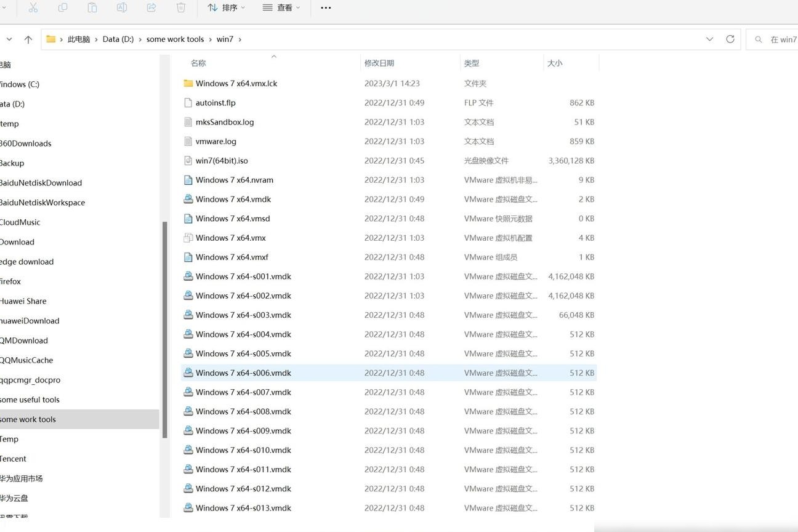The image size is (798, 532).
Task: Click the Delete trash icon in toolbar
Action: pos(181,7)
